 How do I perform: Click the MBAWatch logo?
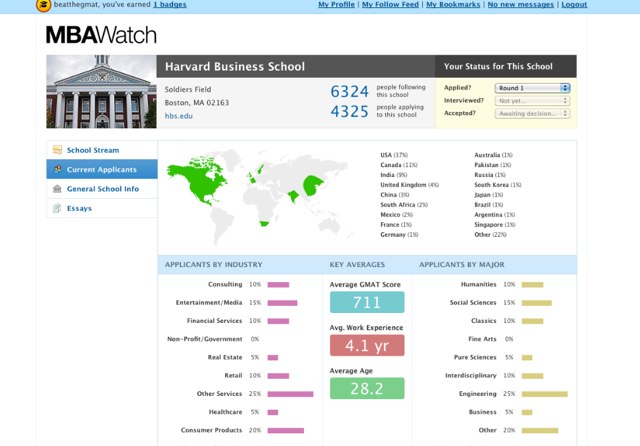click(101, 35)
